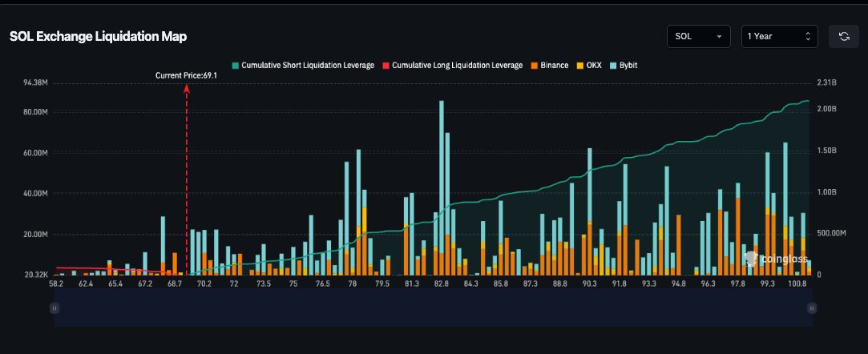Click the x-axis label 58.2
This screenshot has width=868, height=354.
56,284
